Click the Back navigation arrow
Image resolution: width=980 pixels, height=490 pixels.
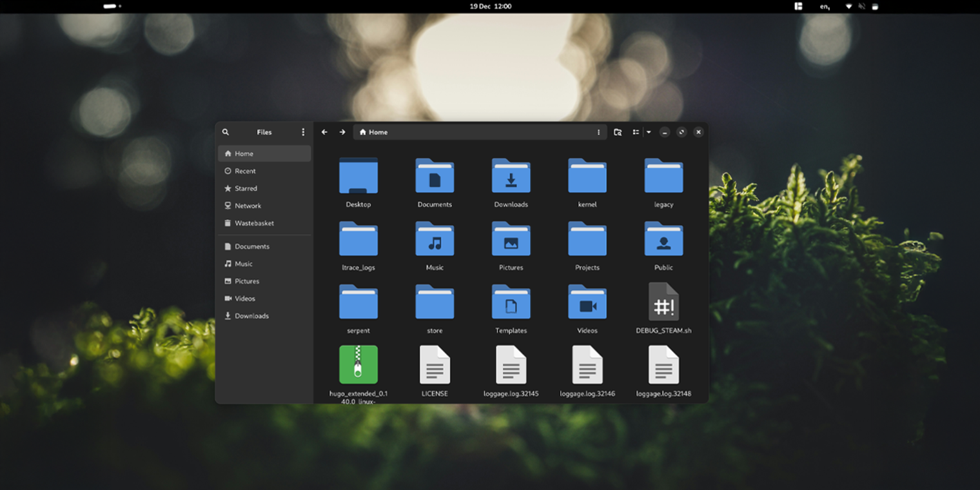(x=324, y=132)
